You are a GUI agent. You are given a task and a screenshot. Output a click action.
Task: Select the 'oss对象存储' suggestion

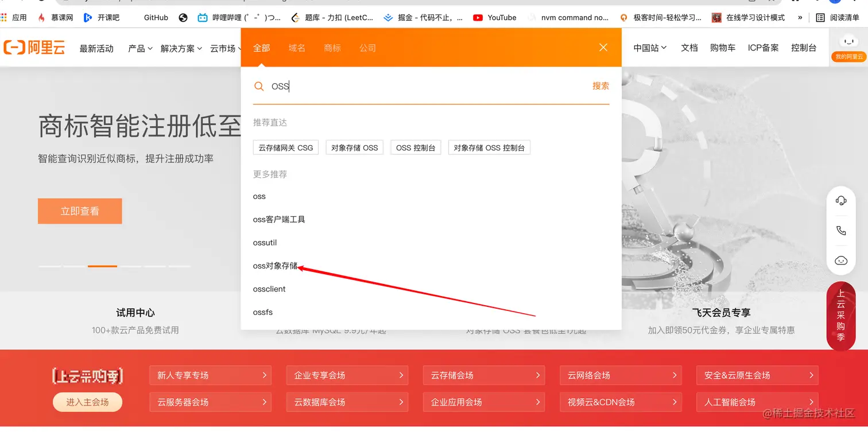pos(276,266)
